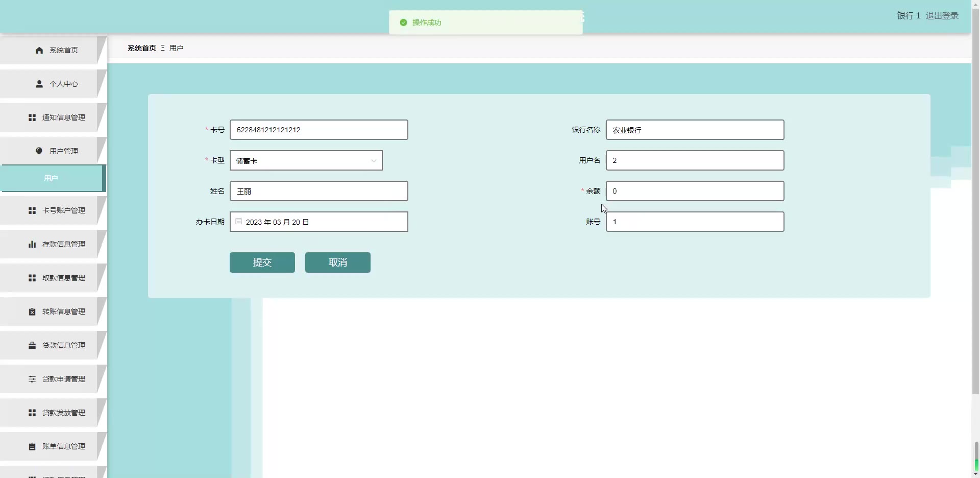Click the grid icon beside 取款信息管理
The height and width of the screenshot is (478, 980).
click(x=32, y=278)
